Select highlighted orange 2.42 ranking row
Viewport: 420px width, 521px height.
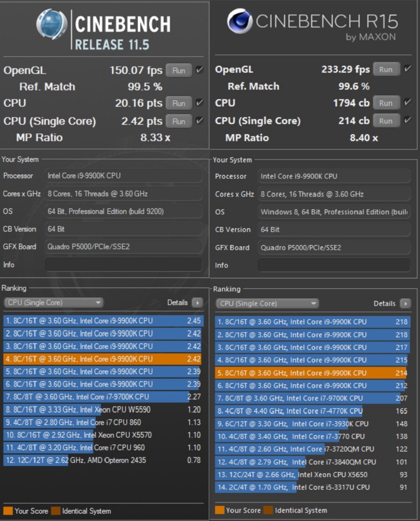point(102,359)
